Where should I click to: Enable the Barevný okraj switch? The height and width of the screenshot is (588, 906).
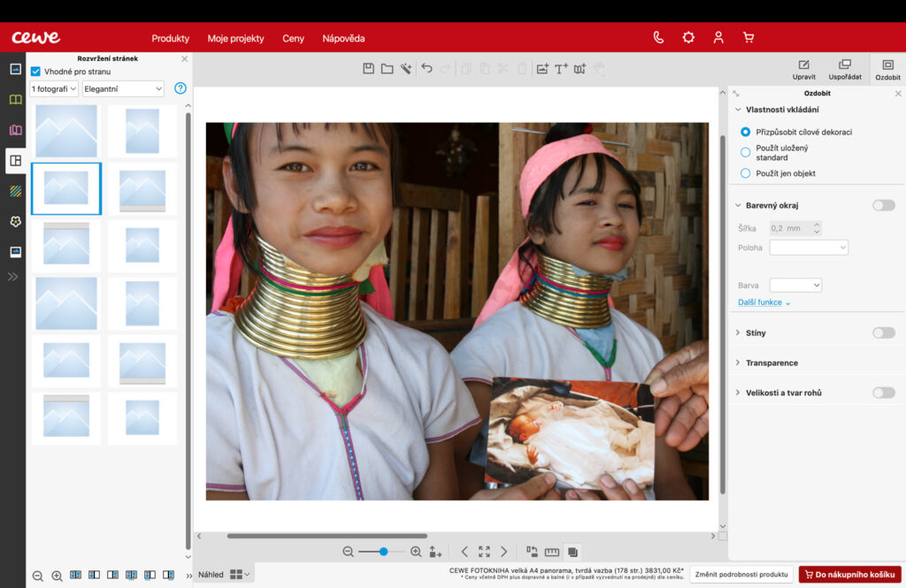(884, 205)
